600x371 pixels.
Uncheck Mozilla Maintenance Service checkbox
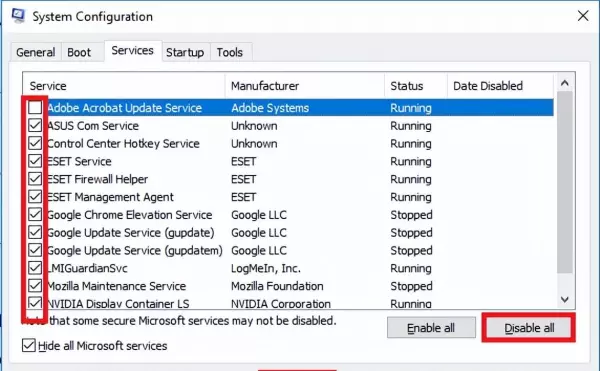(35, 286)
